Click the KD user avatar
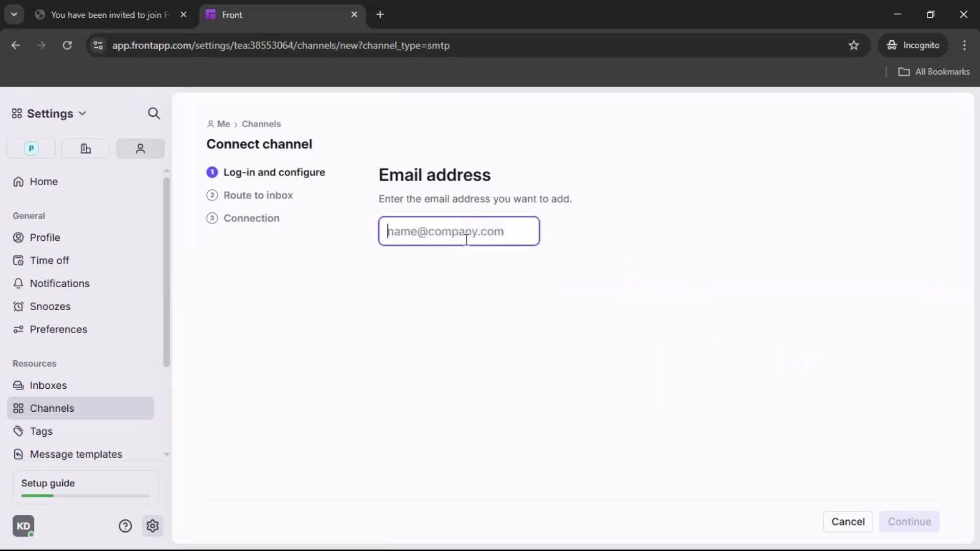 point(23,526)
